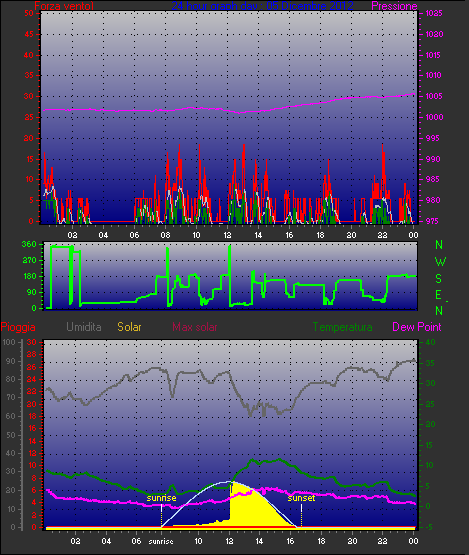Click the red 'Pioggia' legend label
The image size is (469, 555).
(18, 327)
